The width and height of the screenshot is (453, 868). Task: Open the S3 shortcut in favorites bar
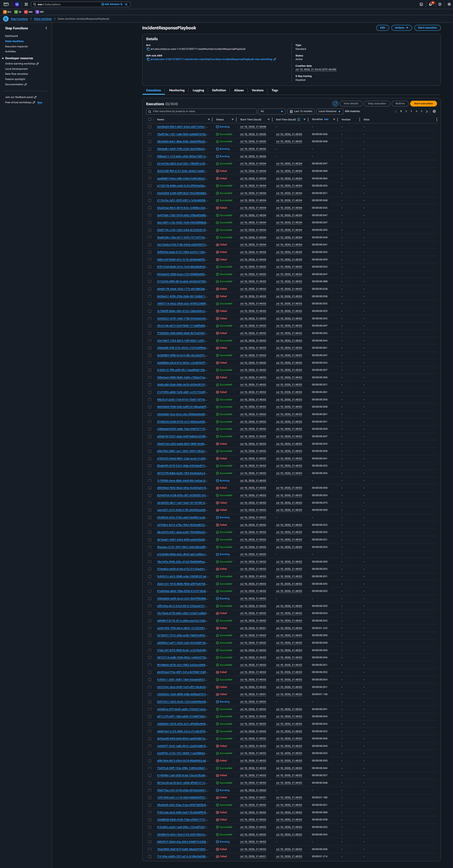(x=18, y=12)
